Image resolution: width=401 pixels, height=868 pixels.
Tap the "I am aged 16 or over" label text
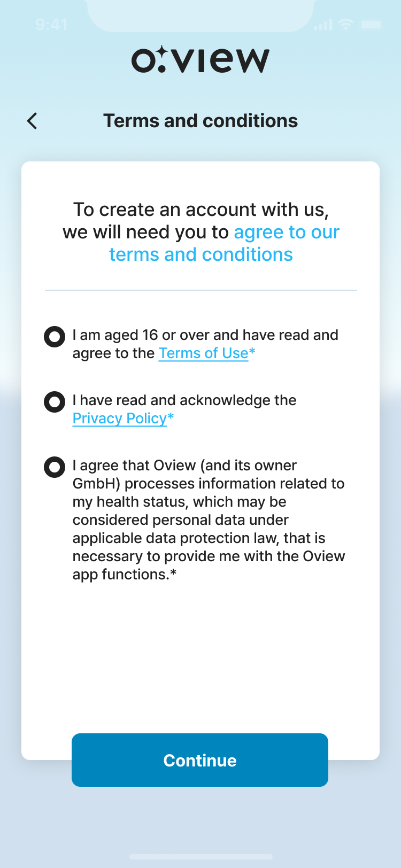click(205, 335)
